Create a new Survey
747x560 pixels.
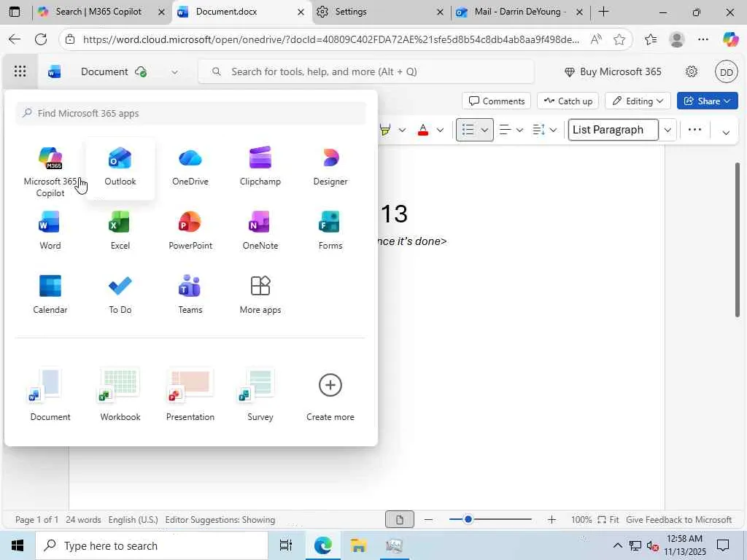pyautogui.click(x=260, y=395)
